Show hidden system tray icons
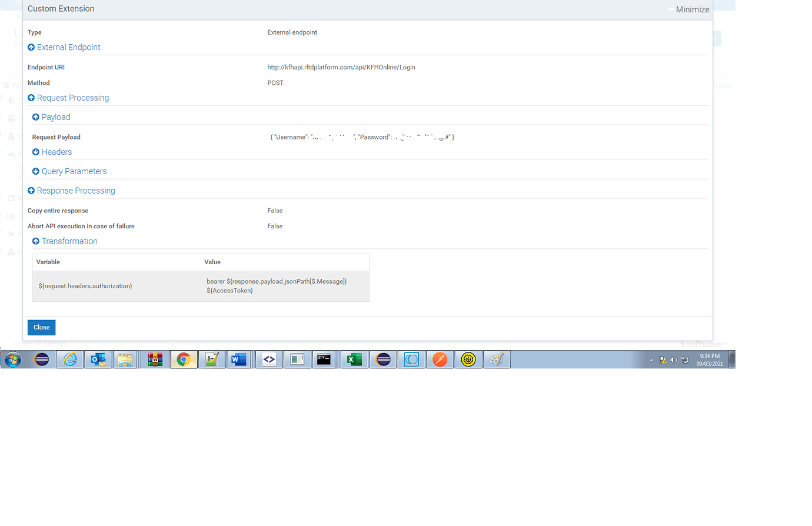Image resolution: width=812 pixels, height=526 pixels. pos(651,360)
